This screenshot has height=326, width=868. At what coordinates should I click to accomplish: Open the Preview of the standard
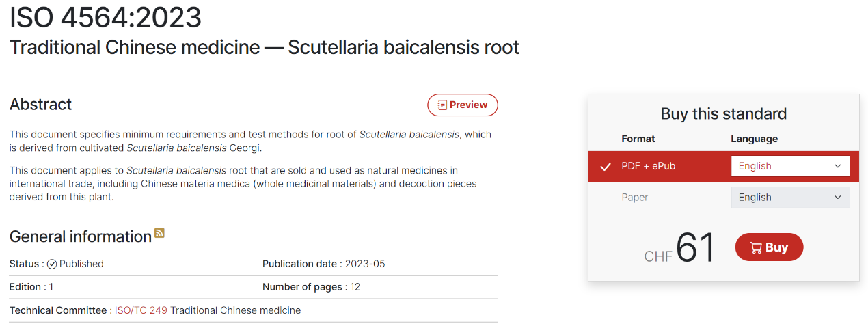coord(463,105)
